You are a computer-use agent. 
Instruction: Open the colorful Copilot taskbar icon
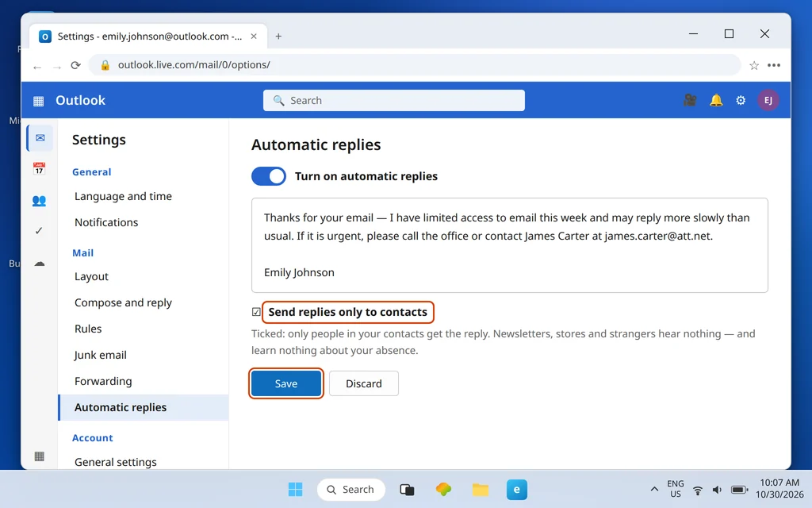coord(443,489)
